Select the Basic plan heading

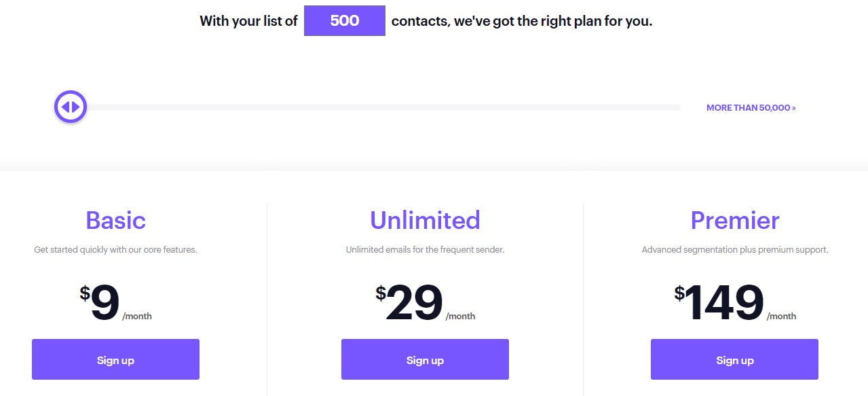click(x=115, y=220)
